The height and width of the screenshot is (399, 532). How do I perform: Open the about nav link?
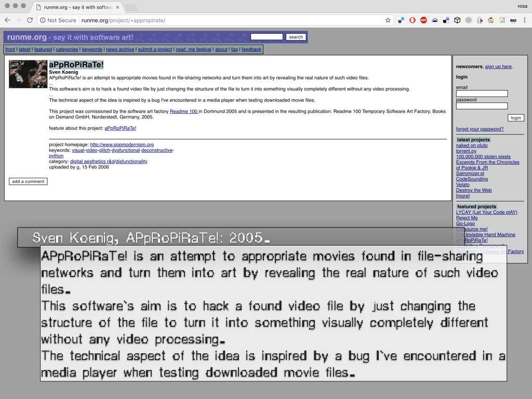point(221,49)
